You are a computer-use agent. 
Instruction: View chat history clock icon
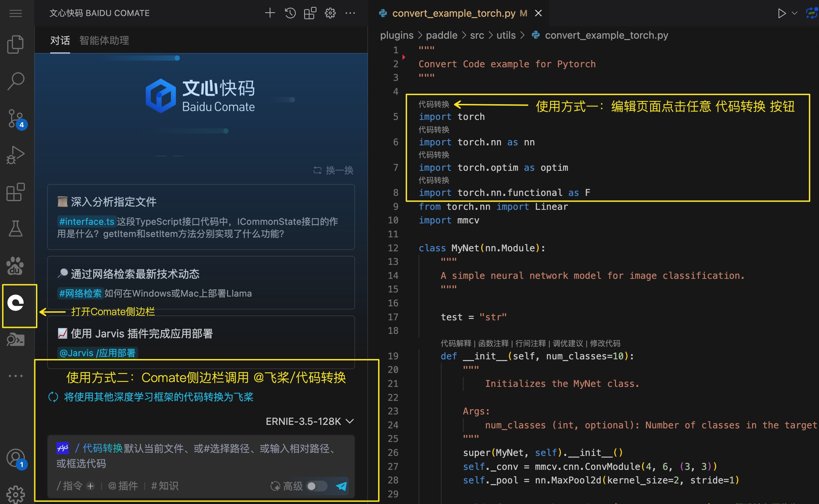click(x=290, y=13)
